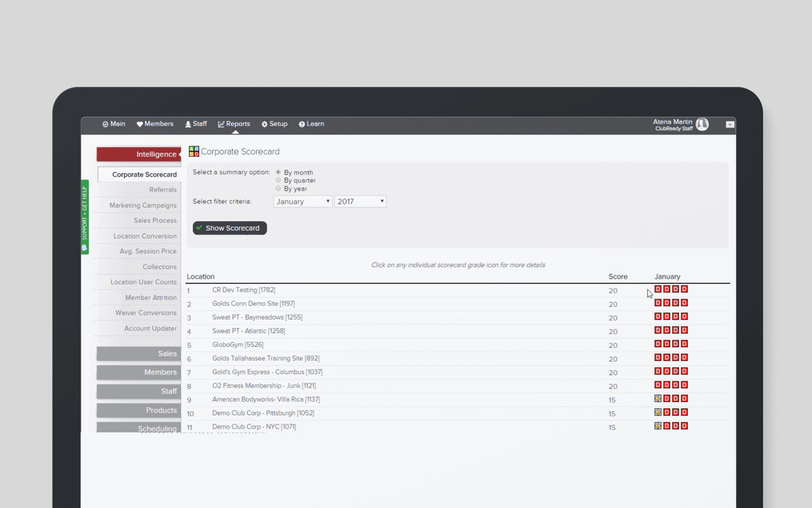Click location name Golds Tallahassee Training Site [892]
812x508 pixels.
tap(266, 358)
